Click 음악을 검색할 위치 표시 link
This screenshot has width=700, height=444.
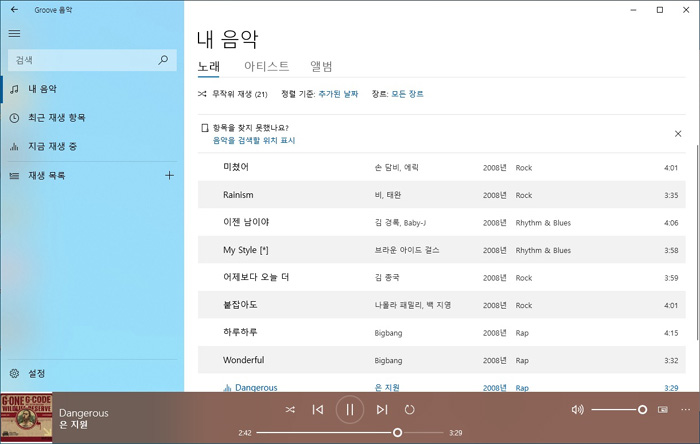tap(254, 140)
